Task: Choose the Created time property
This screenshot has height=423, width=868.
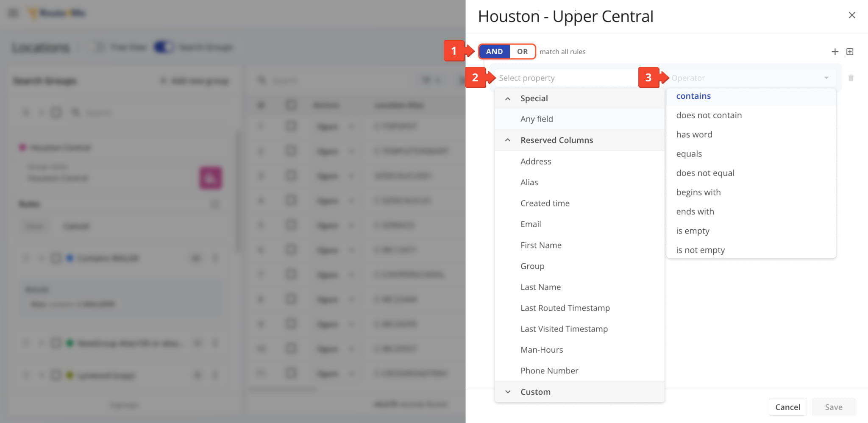Action: tap(579, 203)
